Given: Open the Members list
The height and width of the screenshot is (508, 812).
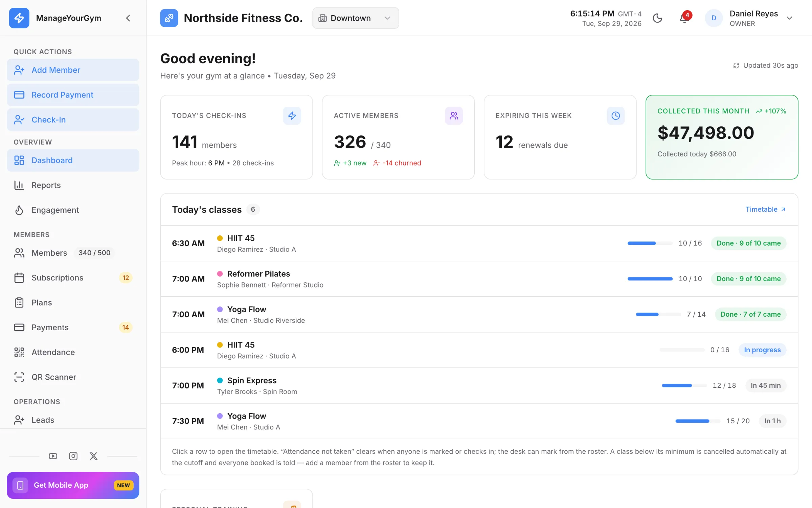Looking at the screenshot, I should point(73,253).
